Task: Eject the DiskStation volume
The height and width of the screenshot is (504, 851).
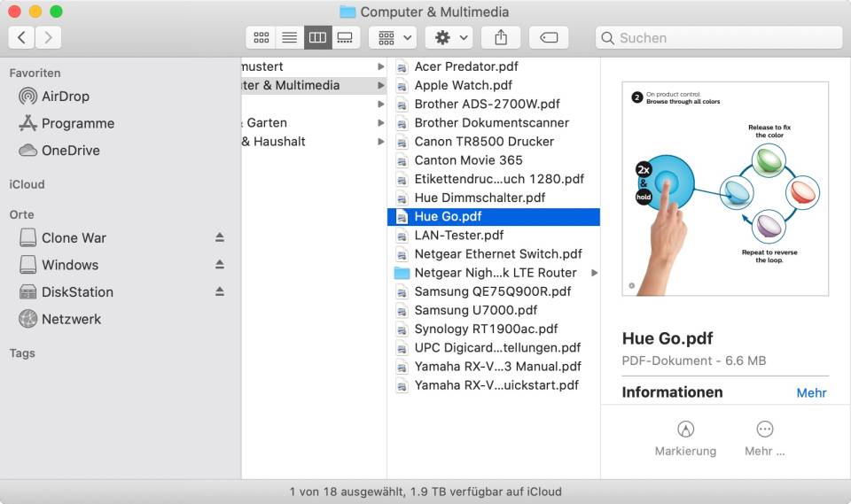Action: (219, 292)
